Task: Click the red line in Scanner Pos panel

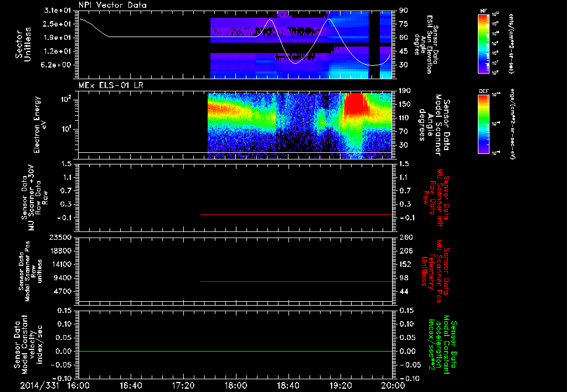Action: tap(296, 281)
